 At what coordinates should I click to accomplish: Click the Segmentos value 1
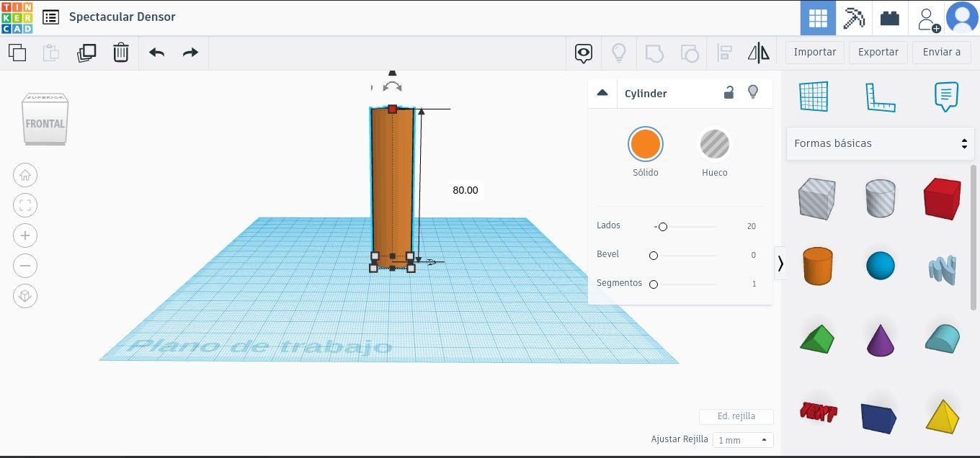pos(754,284)
